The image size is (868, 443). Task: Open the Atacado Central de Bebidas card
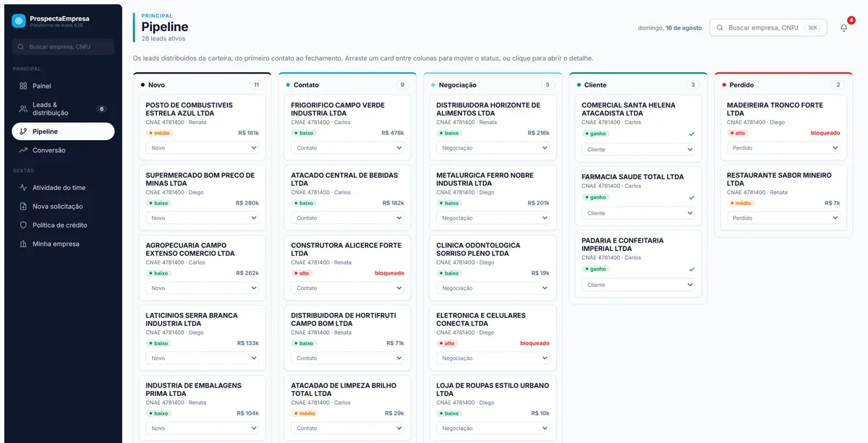coord(347,197)
